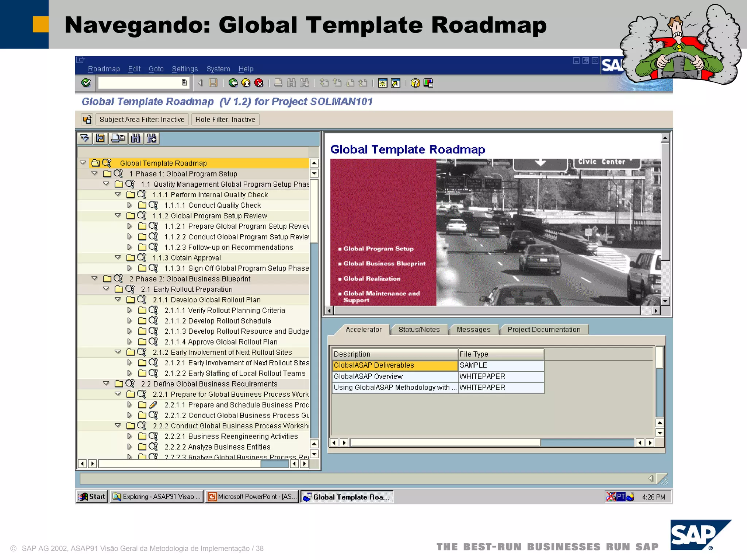This screenshot has width=747, height=560.
Task: Switch to Microsoft PowerPoint taskbar window
Action: pyautogui.click(x=252, y=497)
